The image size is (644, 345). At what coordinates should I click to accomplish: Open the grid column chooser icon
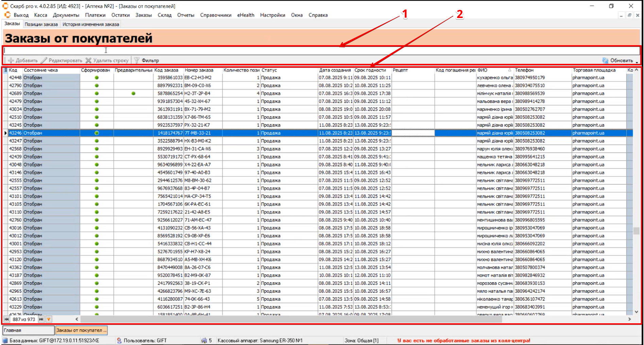[5, 70]
